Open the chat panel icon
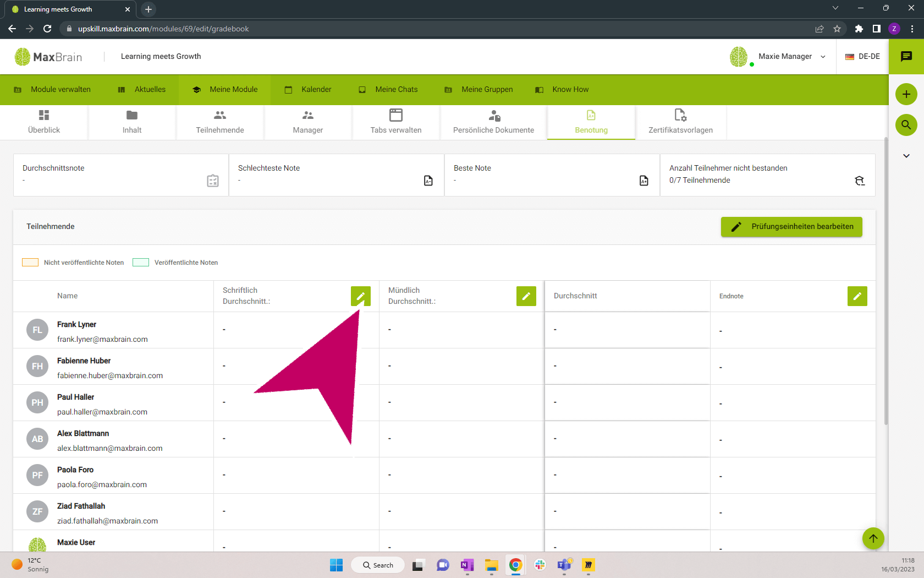The image size is (924, 578). tap(906, 56)
